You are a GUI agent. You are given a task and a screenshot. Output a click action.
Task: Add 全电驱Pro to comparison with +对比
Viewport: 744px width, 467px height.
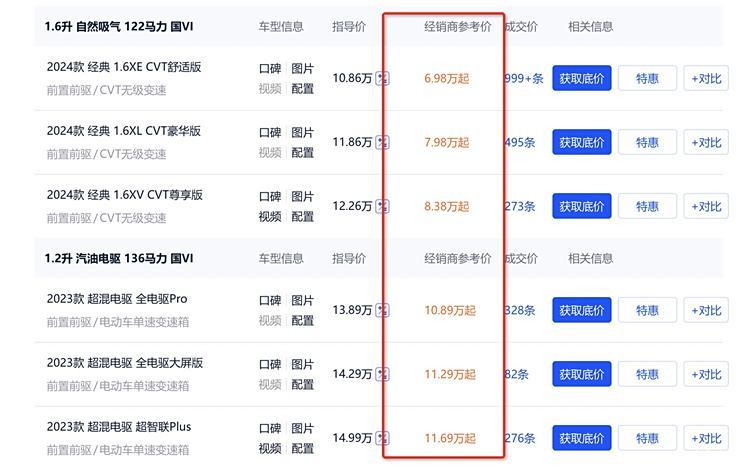point(706,310)
